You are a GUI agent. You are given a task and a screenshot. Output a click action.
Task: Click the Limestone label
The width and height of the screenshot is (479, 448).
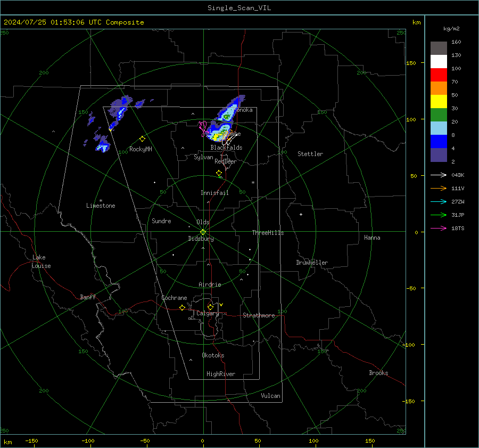point(101,206)
